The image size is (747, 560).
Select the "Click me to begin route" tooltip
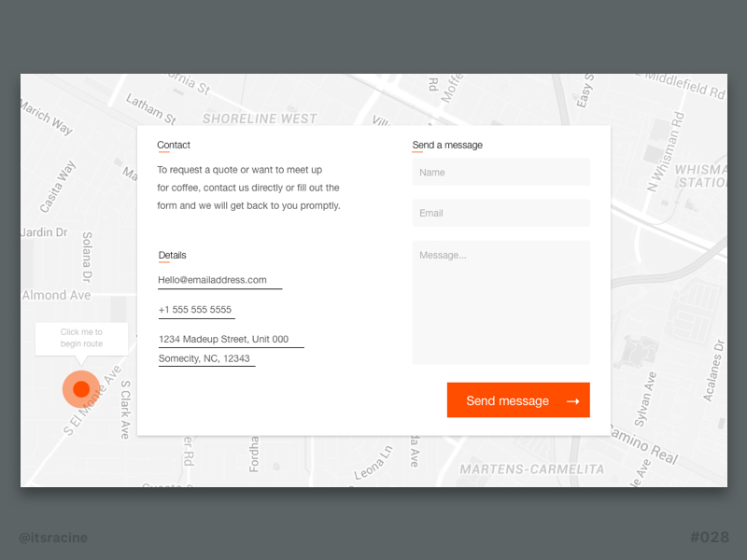(81, 338)
